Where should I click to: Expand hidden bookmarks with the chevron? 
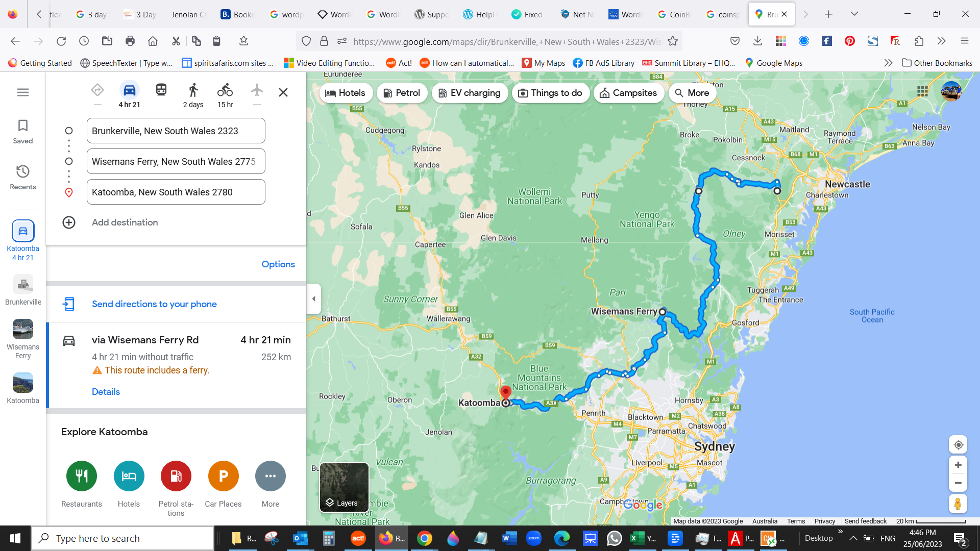coord(888,63)
